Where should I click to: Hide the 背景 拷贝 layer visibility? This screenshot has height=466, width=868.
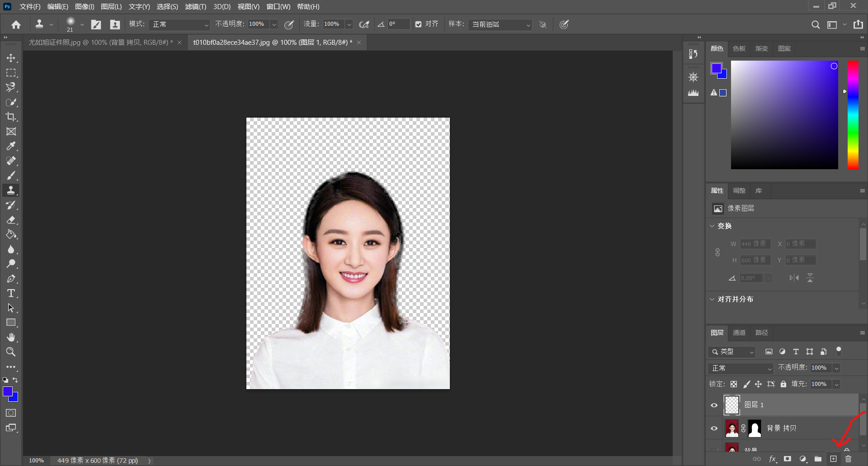pos(713,428)
